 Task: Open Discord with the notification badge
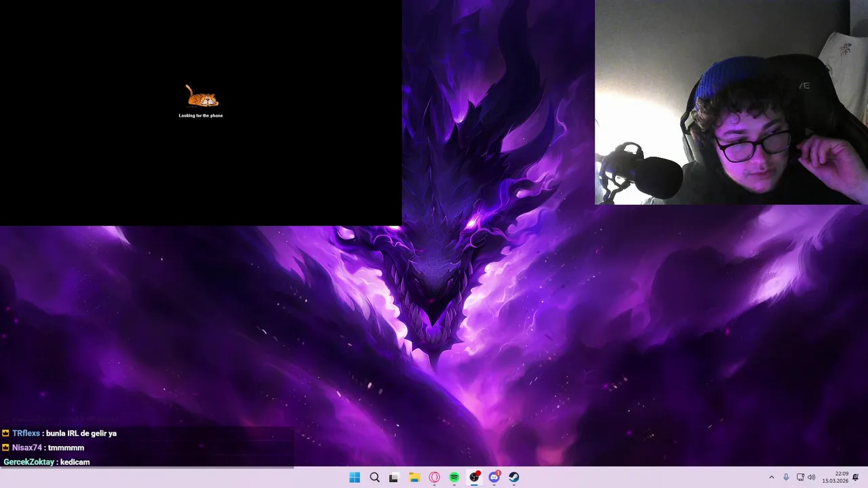(494, 477)
